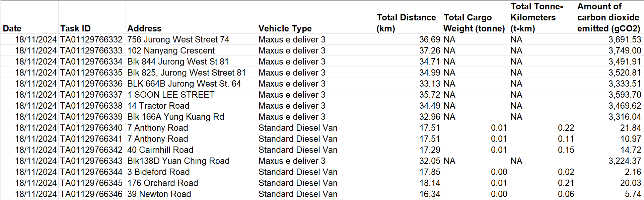Click task ID TA01129766332 cell
644x200 pixels.
click(x=91, y=39)
